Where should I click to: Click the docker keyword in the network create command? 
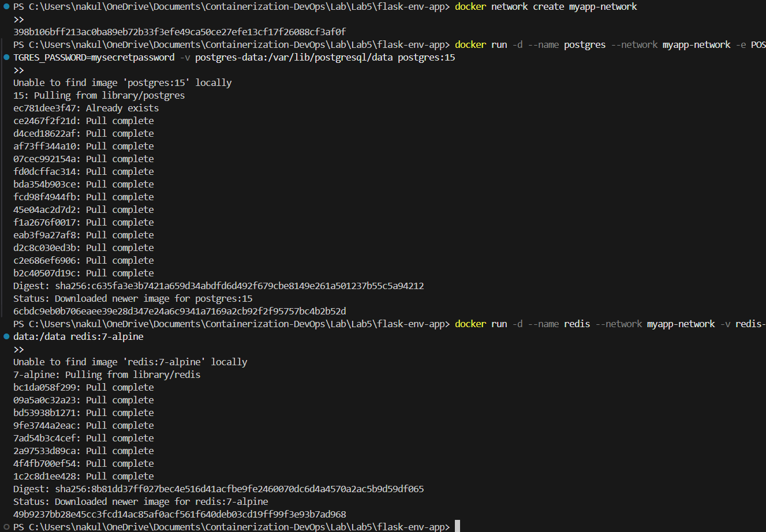tap(470, 6)
